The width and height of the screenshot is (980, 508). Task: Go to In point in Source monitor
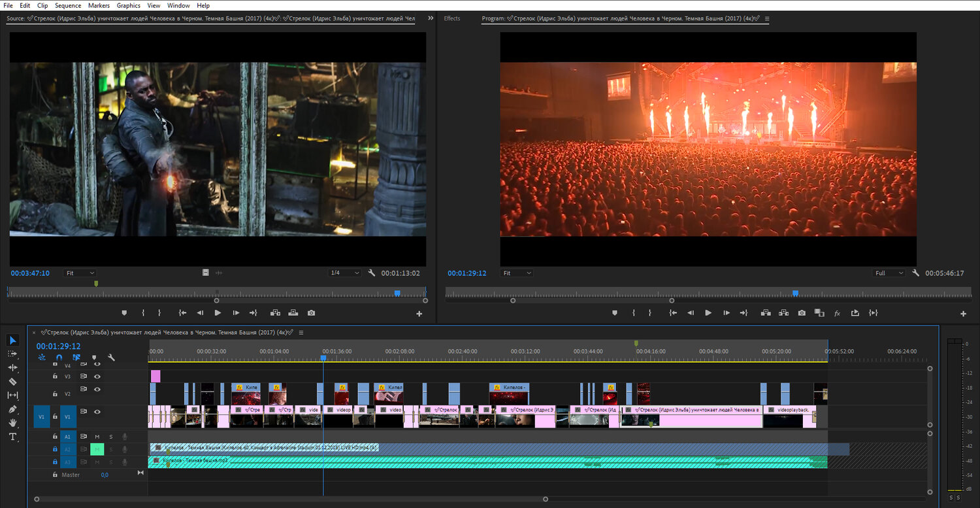[183, 313]
